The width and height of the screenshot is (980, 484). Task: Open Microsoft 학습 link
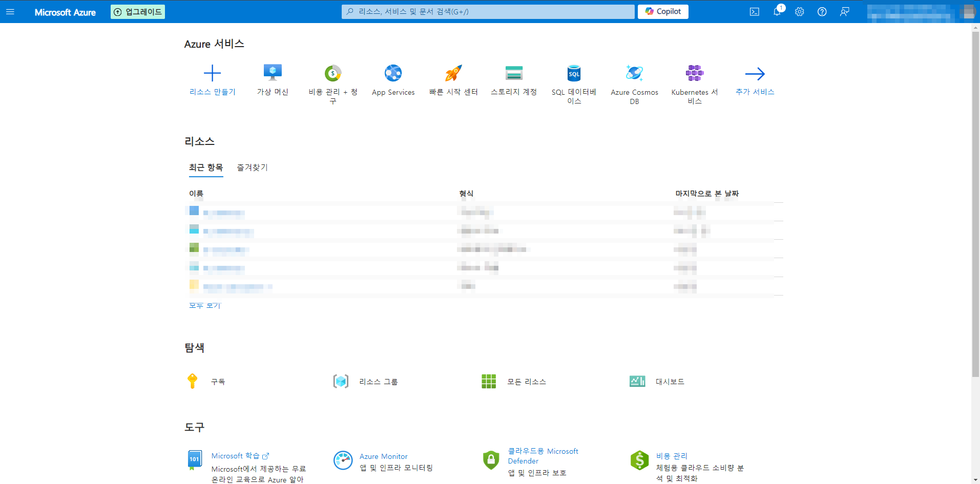coord(240,456)
